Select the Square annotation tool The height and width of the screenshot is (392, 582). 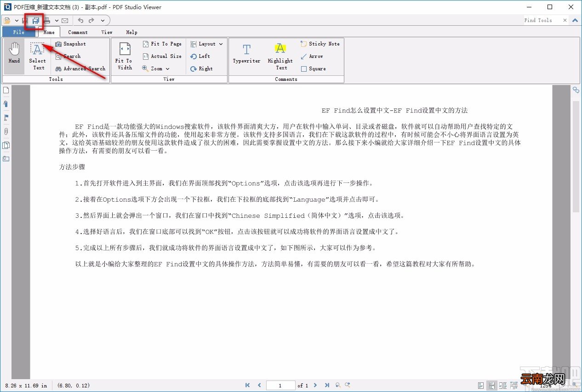pyautogui.click(x=313, y=68)
